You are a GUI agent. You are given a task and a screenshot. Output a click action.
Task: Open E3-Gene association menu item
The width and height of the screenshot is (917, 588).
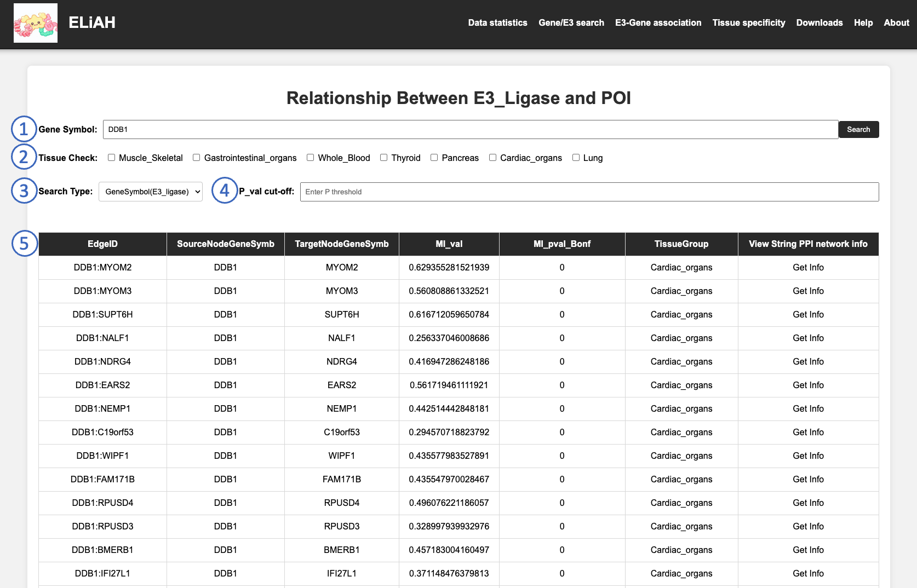click(x=658, y=22)
